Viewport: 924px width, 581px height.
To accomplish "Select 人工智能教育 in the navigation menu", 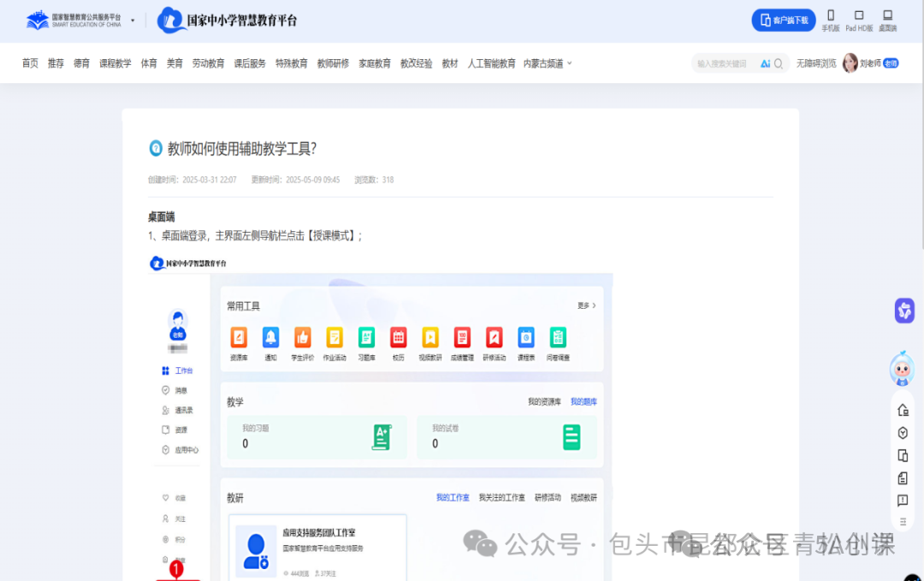I will click(491, 63).
